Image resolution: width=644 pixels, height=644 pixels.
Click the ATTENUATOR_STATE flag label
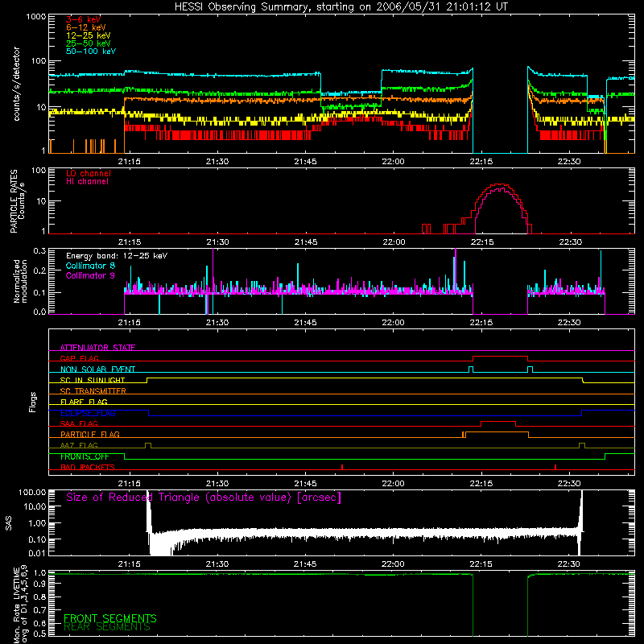point(97,348)
